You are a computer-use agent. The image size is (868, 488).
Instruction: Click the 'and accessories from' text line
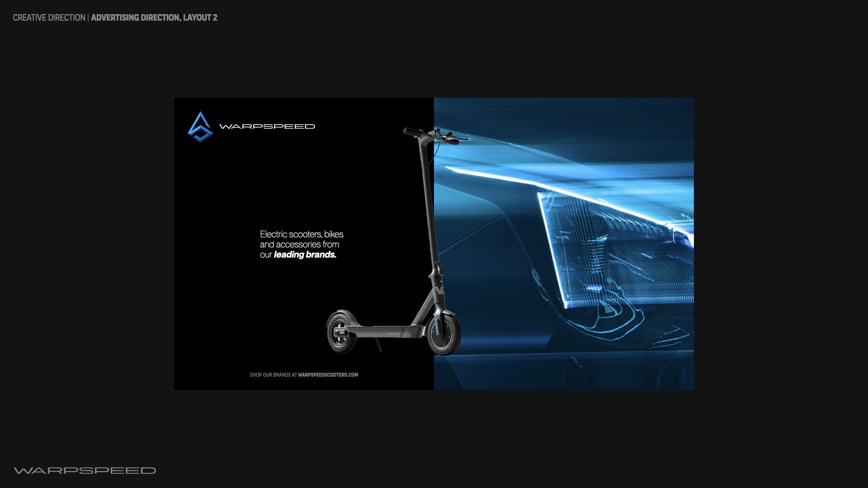[x=299, y=244]
